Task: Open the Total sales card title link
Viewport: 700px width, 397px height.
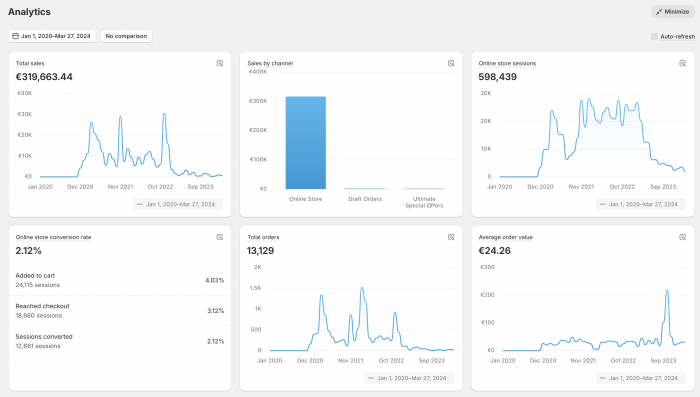Action: (x=30, y=63)
